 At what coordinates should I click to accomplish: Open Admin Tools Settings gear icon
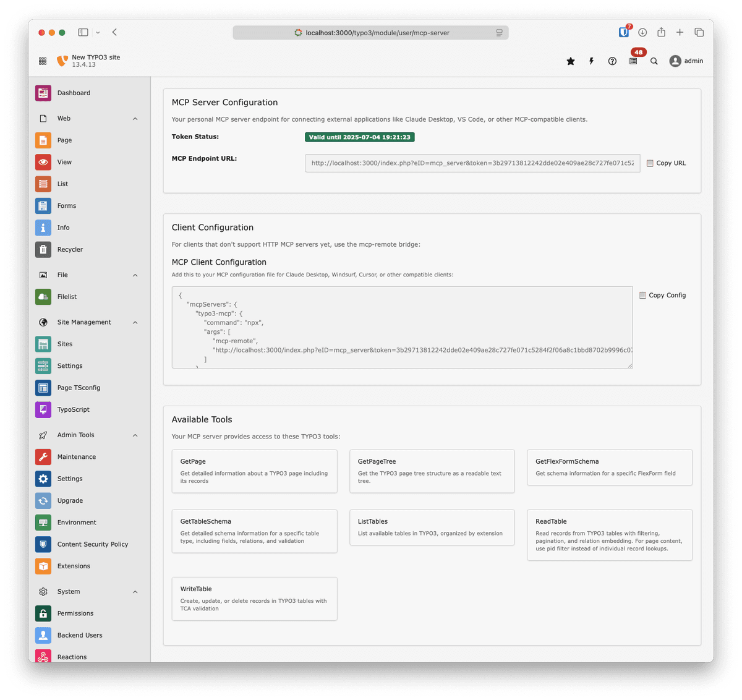43,479
